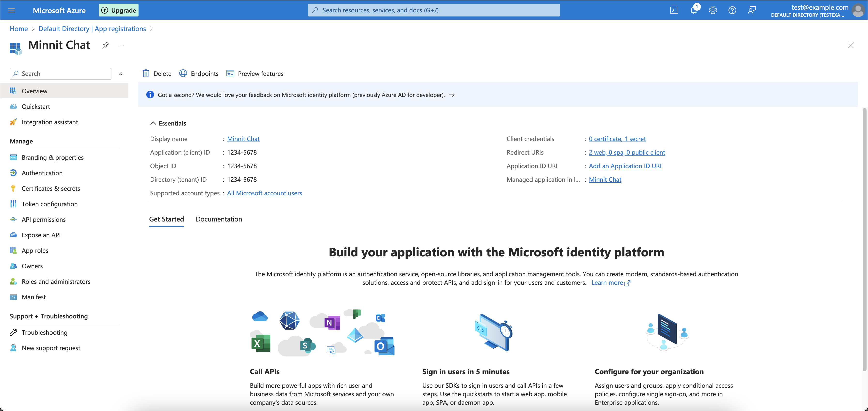Screen dimensions: 868x411
Task: Open the portal hamburger menu
Action: 12,10
